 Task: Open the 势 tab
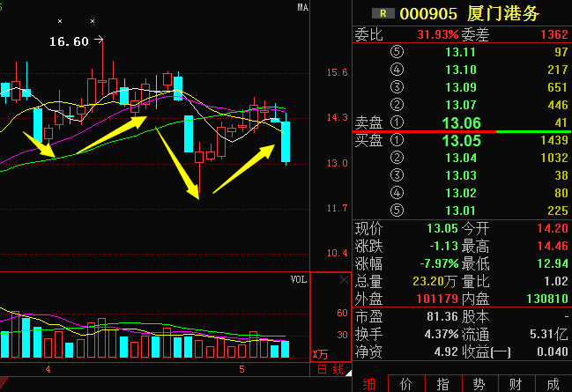479,383
